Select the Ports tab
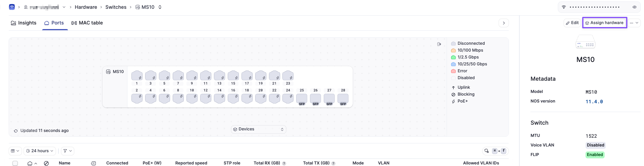Screen dimensions: 644x166 tap(54, 23)
